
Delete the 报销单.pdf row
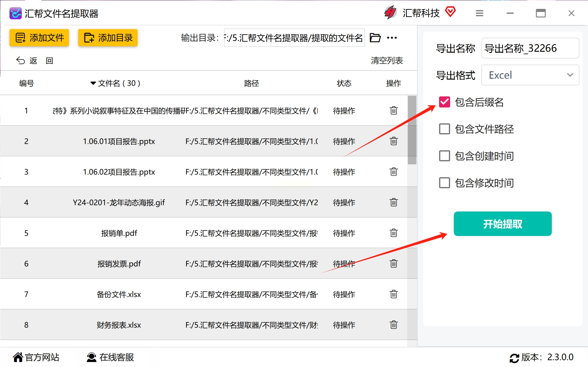394,233
